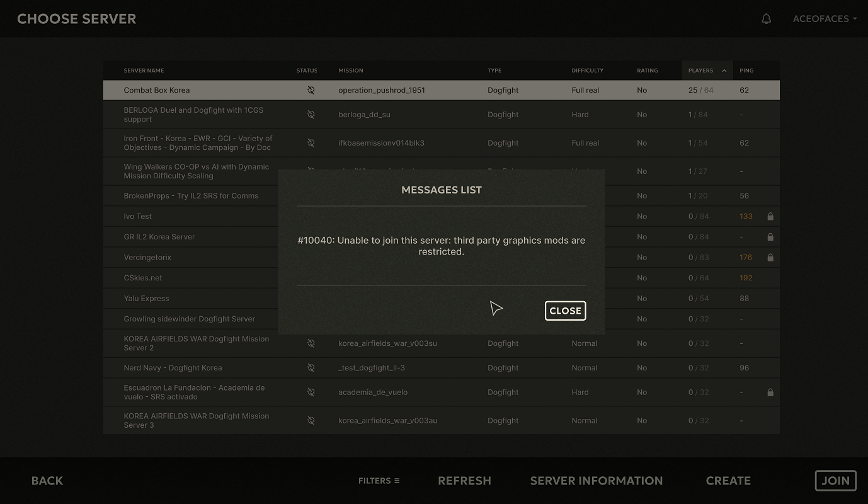868x504 pixels.
Task: Click Create to make a server
Action: coord(728,481)
